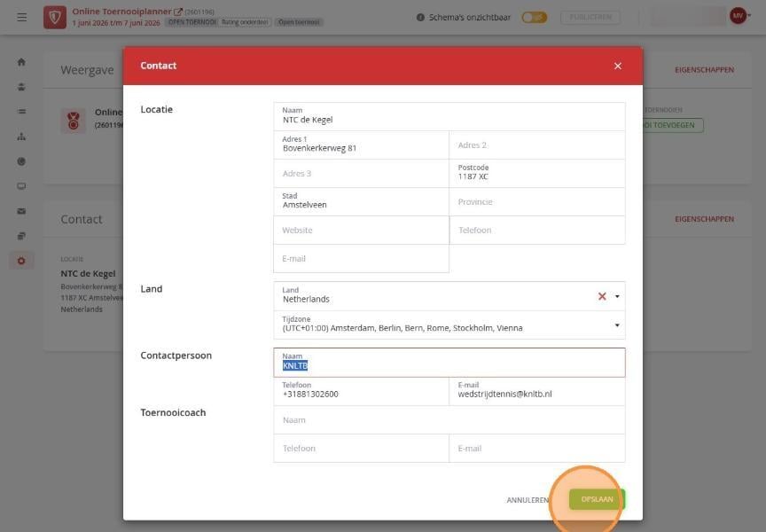Expand the Land dropdown arrow
This screenshot has height=532, width=766.
pos(617,296)
